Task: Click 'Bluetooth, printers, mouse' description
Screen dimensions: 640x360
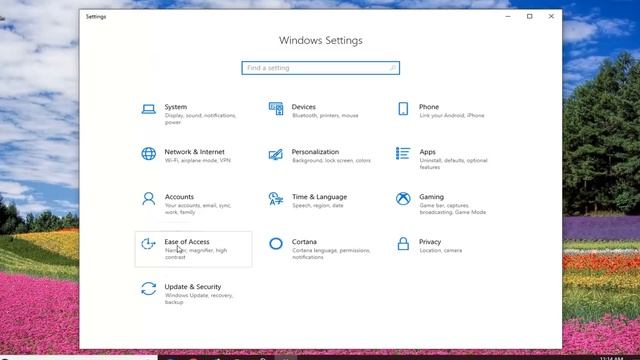Action: (x=325, y=116)
